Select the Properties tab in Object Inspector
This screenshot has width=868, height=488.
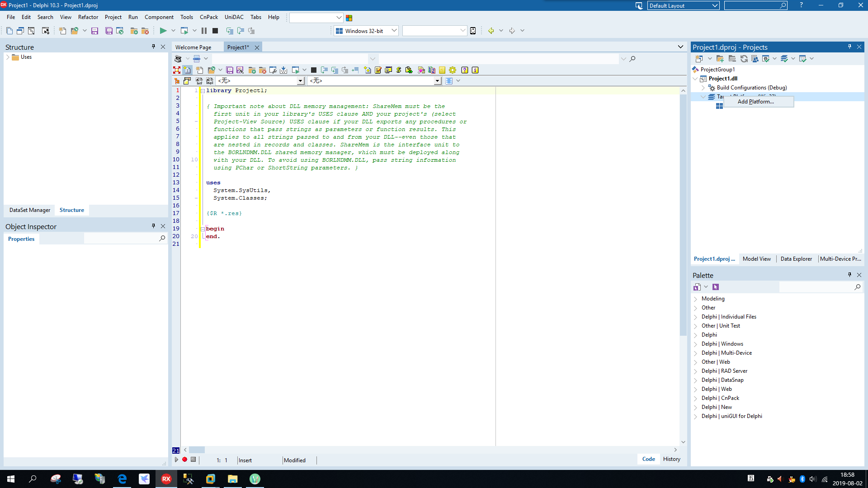point(21,239)
